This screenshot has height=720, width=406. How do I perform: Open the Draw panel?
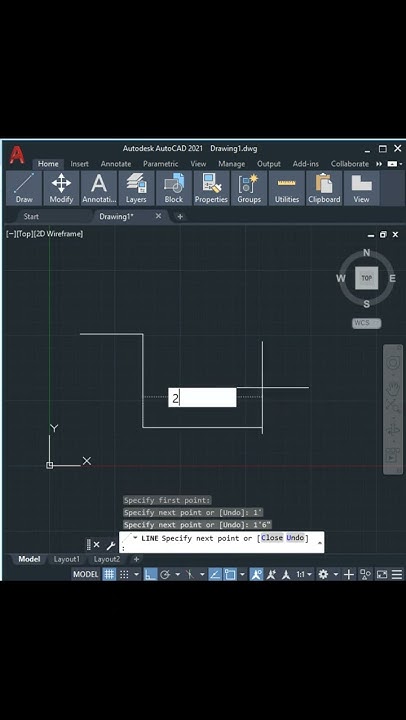23,188
